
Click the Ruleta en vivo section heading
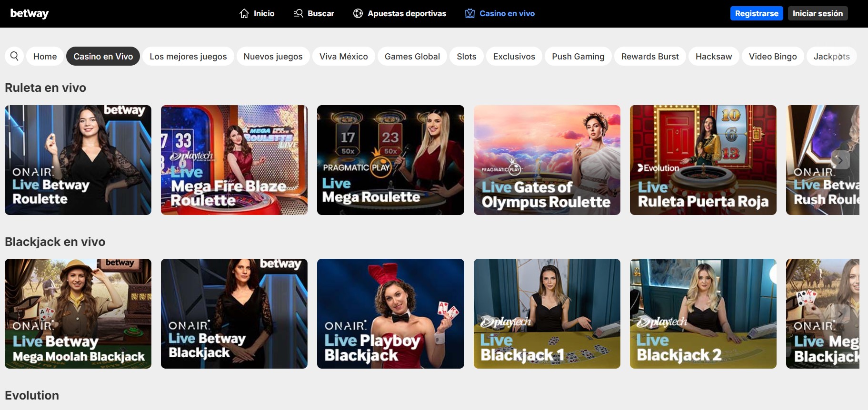[x=45, y=88]
